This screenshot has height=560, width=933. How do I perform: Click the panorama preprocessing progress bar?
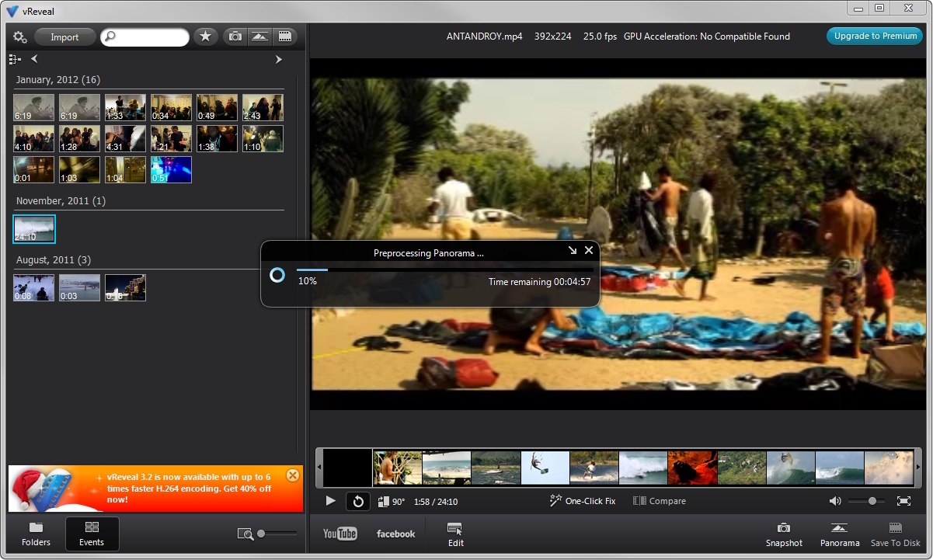(x=444, y=270)
